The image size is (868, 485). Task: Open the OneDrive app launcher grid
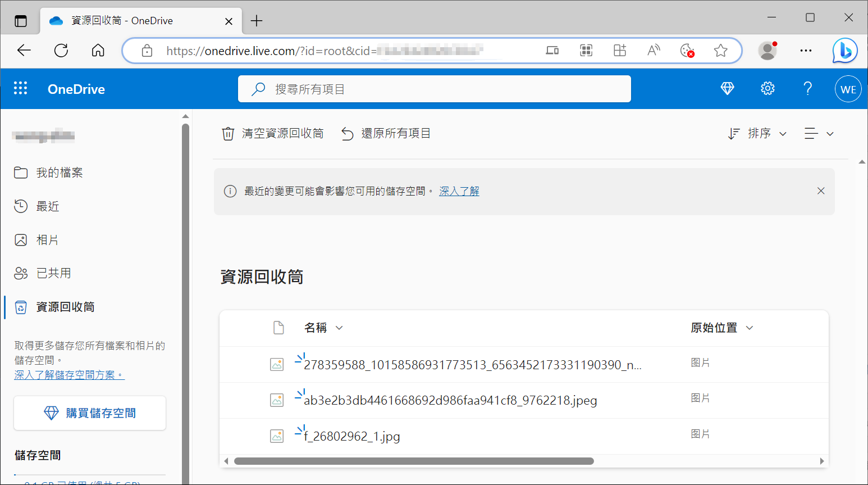[x=21, y=88]
